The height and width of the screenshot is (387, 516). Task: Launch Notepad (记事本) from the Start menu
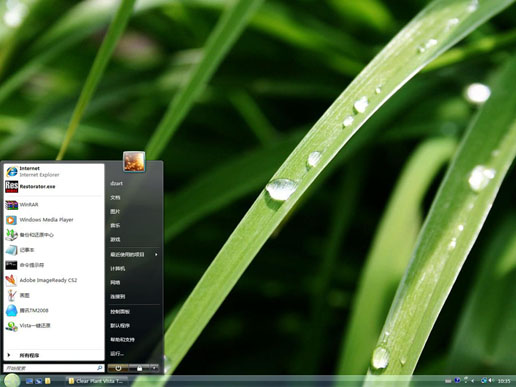click(x=54, y=250)
